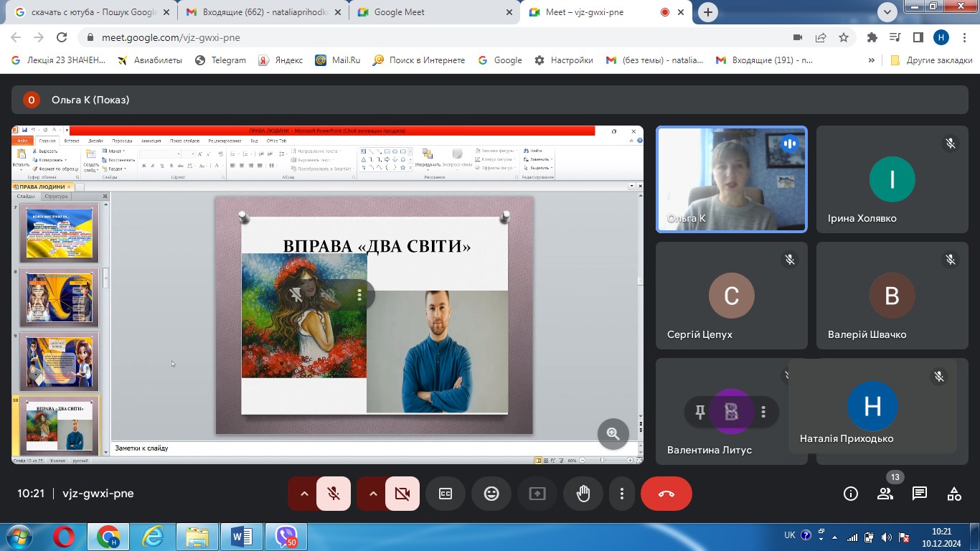Switch to the Google Meet browser tab

tap(434, 12)
